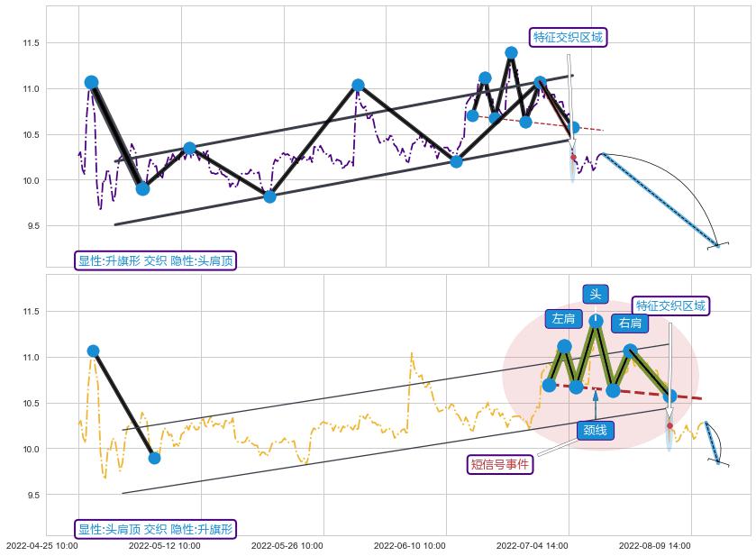Click 特征交织区域 label in upper chart
The height and width of the screenshot is (556, 756).
click(569, 38)
